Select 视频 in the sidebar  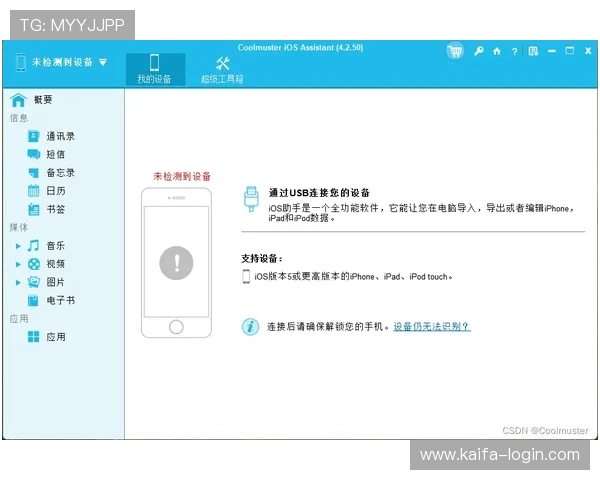(x=55, y=264)
